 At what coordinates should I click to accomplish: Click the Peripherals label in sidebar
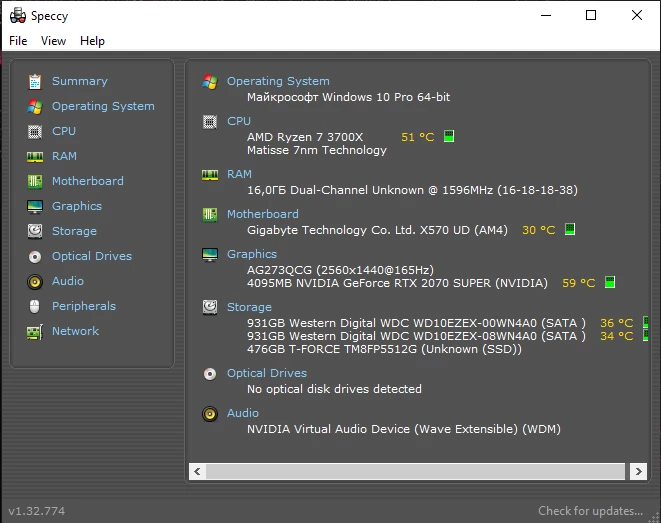(x=84, y=306)
